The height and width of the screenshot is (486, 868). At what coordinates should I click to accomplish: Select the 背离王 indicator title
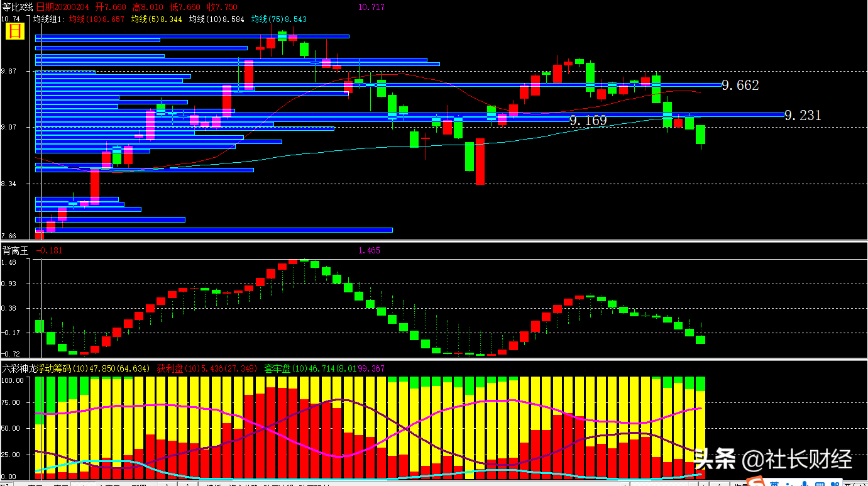15,250
